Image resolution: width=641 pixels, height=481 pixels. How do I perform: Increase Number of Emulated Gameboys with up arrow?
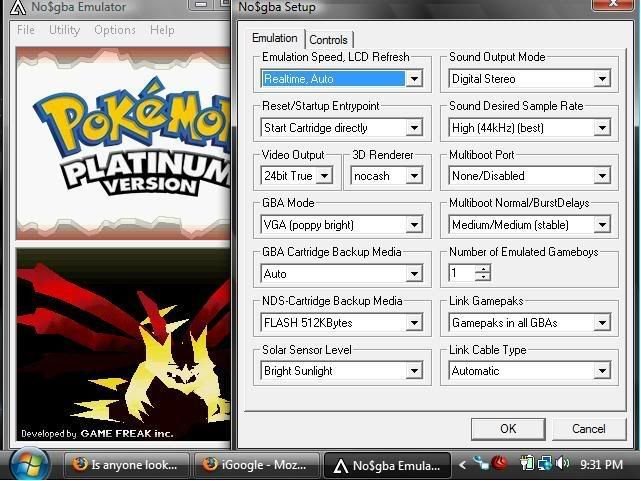click(x=483, y=269)
